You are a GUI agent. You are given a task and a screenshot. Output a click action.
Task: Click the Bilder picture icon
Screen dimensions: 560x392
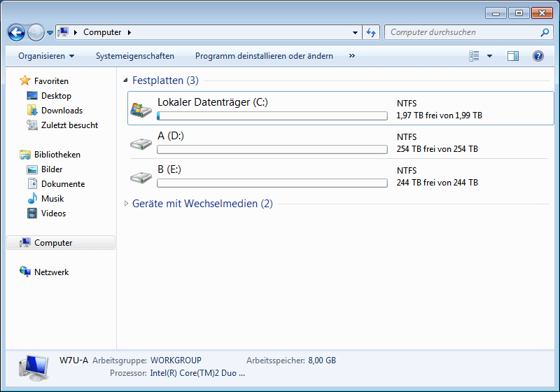point(32,169)
